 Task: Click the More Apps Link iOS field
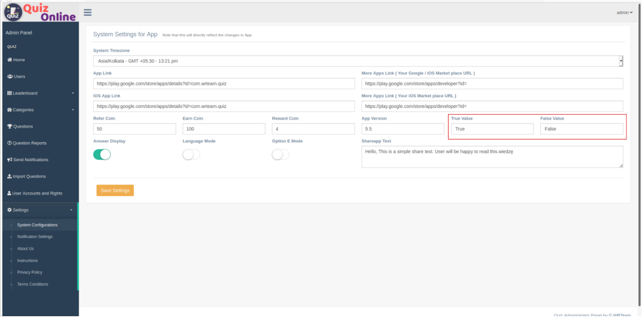pyautogui.click(x=492, y=106)
